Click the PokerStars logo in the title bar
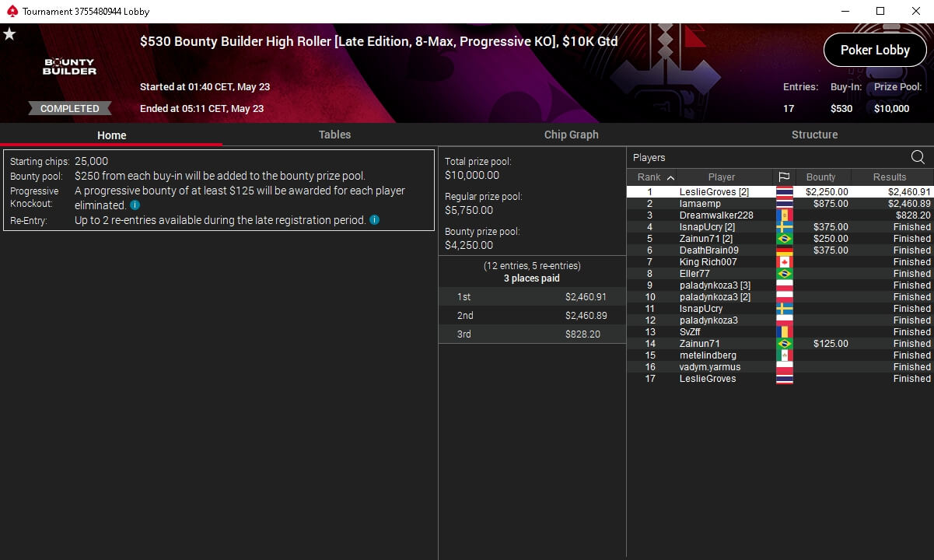The height and width of the screenshot is (560, 934). click(x=12, y=12)
